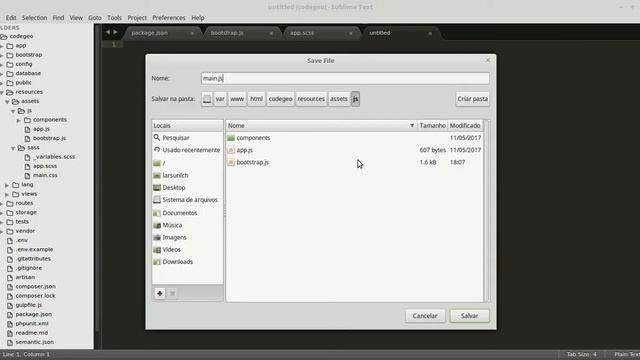Open _variables.scss in sidebar

[x=50, y=157]
